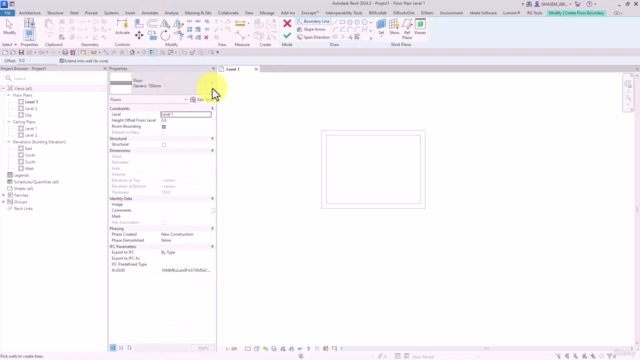Click the Ref Plane tool
This screenshot has width=640, height=360.
tap(407, 29)
